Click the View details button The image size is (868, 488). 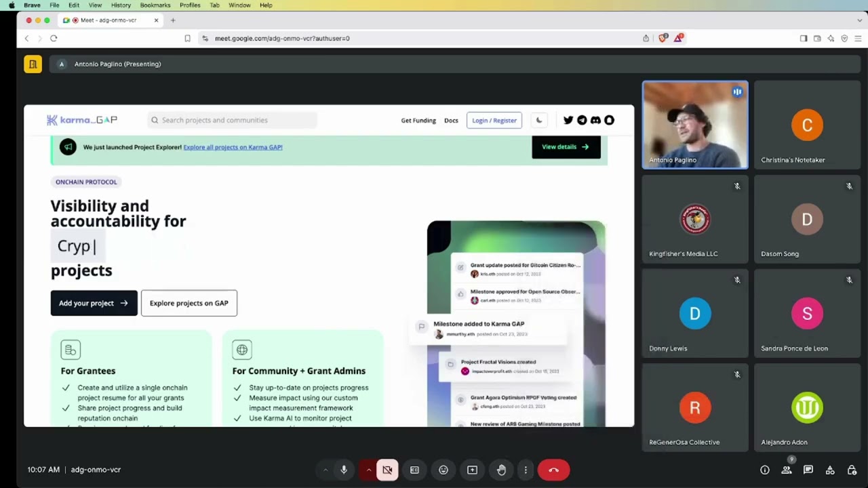click(566, 146)
